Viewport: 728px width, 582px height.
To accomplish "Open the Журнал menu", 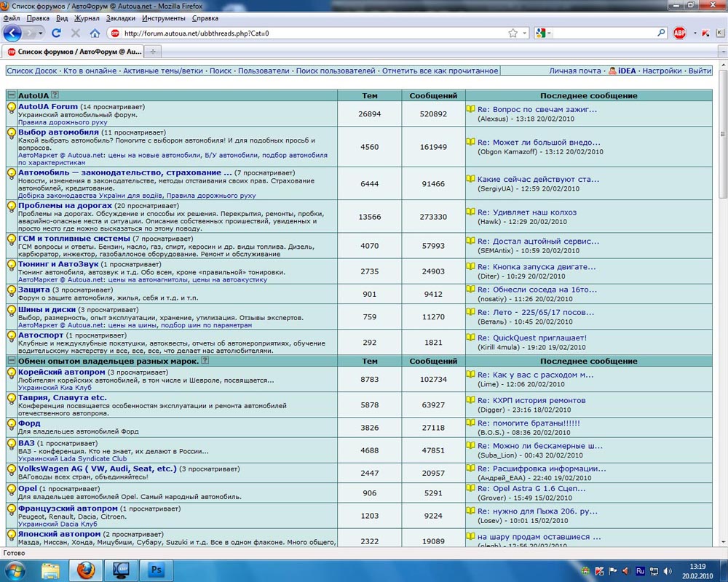I will [x=87, y=18].
